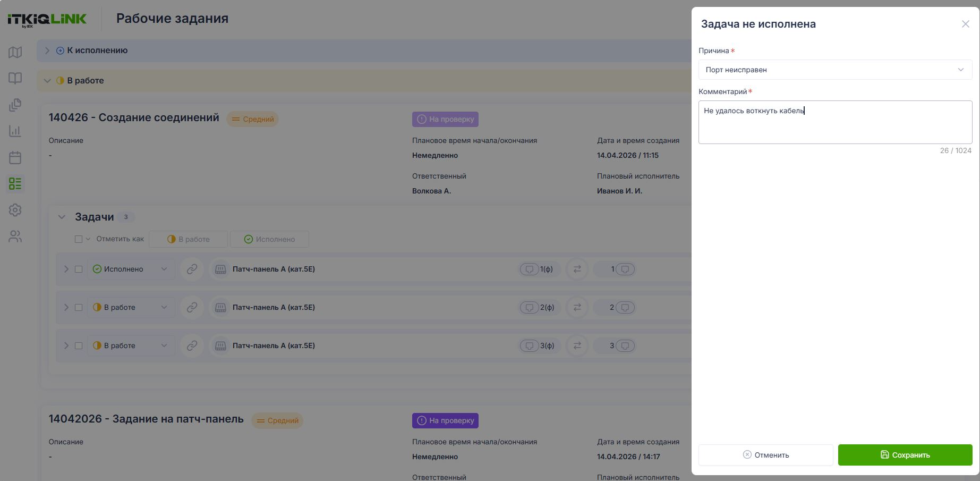
Task: Open the status dropdown of the port 2(ф) row
Action: 131,307
